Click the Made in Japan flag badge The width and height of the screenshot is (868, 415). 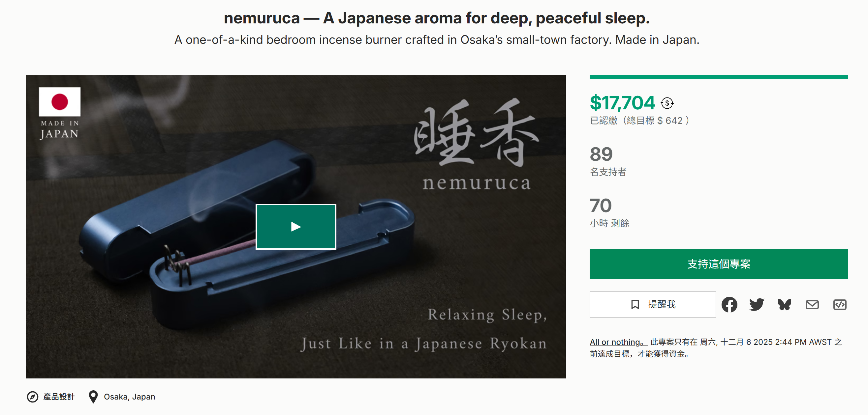[x=59, y=113]
